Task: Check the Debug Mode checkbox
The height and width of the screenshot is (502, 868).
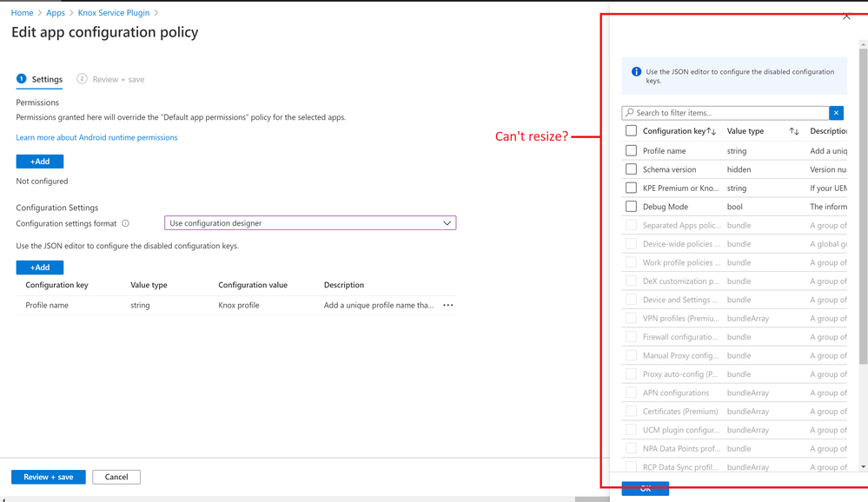Action: 631,207
